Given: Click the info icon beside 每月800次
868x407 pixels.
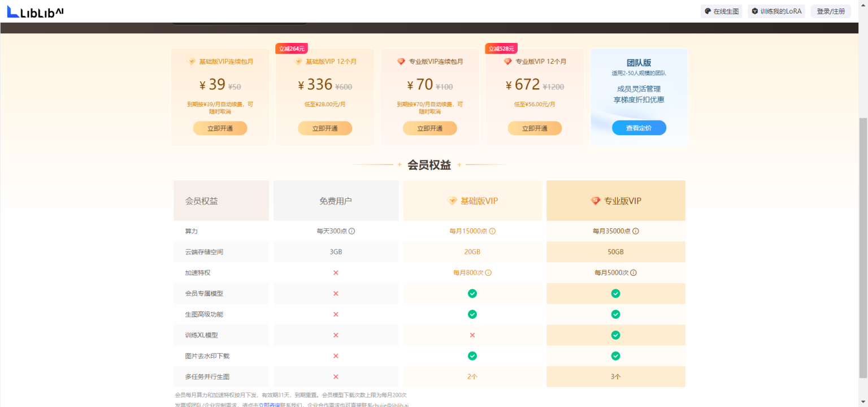Looking at the screenshot, I should [488, 273].
